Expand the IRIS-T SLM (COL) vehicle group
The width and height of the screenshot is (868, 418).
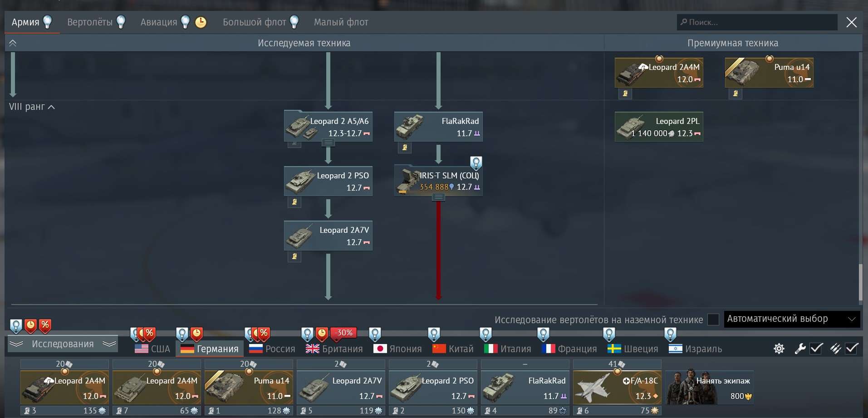pyautogui.click(x=438, y=197)
